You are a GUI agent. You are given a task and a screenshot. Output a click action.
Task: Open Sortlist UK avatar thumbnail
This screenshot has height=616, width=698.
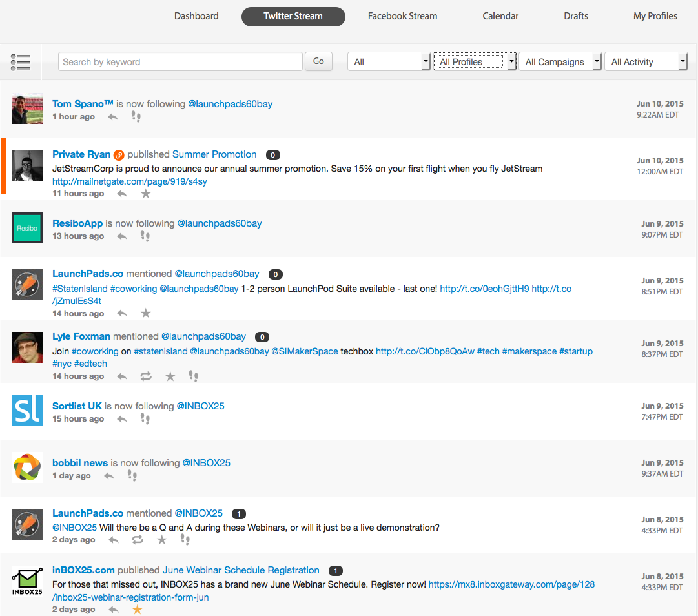(x=27, y=411)
